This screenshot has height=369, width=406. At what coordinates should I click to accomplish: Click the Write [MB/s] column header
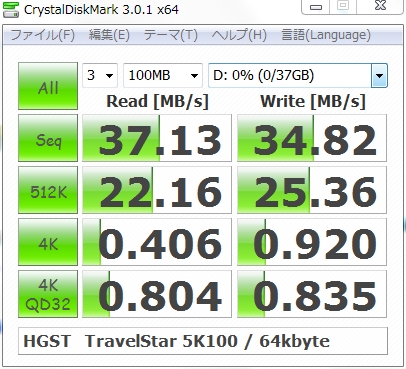(x=313, y=101)
